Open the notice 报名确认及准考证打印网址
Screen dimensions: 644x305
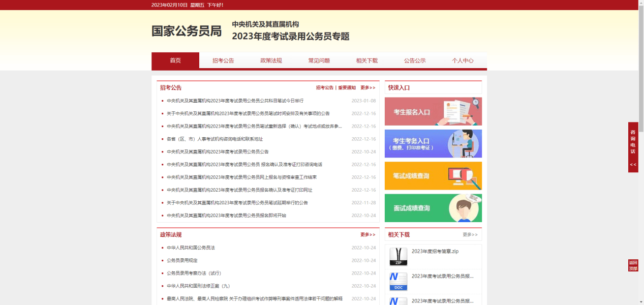pos(239,190)
